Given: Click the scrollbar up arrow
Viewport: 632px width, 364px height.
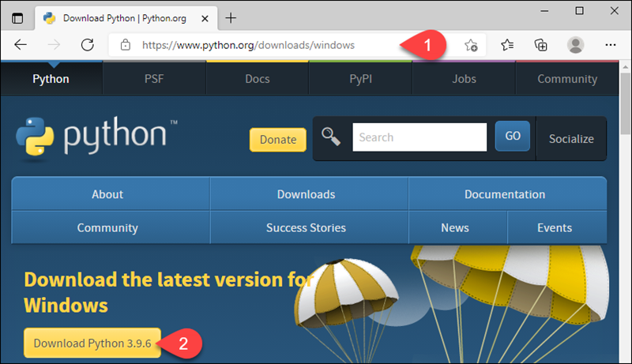Looking at the screenshot, I should pyautogui.click(x=626, y=66).
